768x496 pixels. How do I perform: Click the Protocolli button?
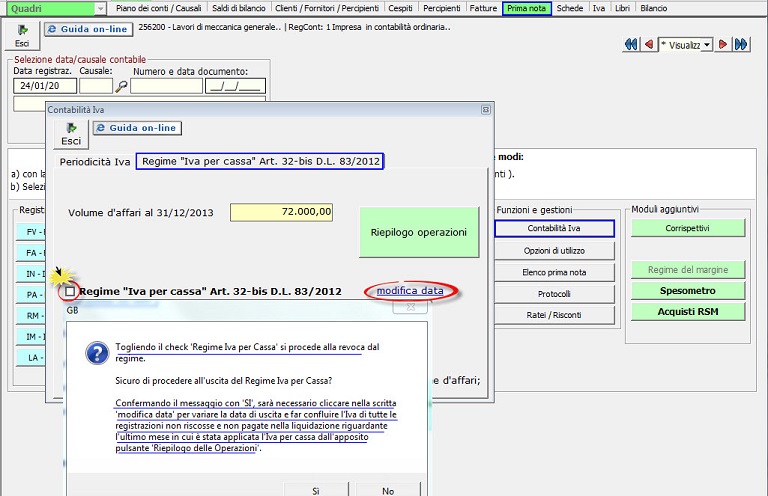tap(554, 294)
